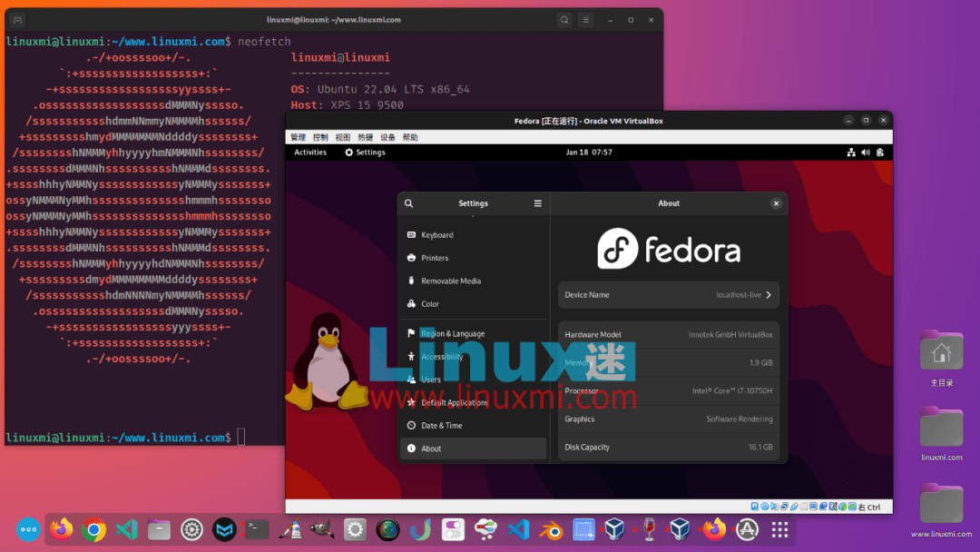Launch GIMP from the dock
Image resolution: width=980 pixels, height=552 pixels.
pos(322,529)
